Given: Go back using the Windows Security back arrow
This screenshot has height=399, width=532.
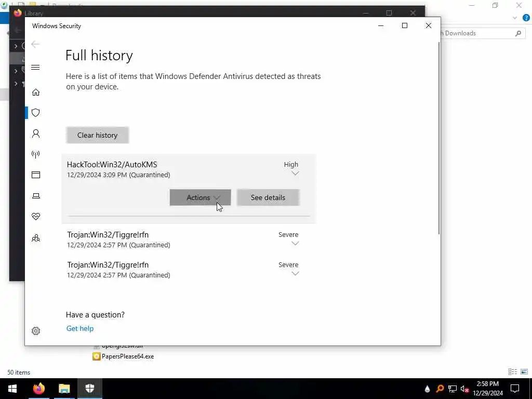Looking at the screenshot, I should 35,44.
